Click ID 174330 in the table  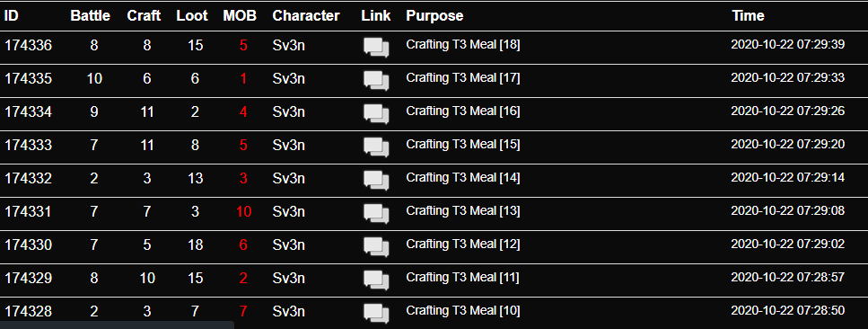pyautogui.click(x=28, y=245)
